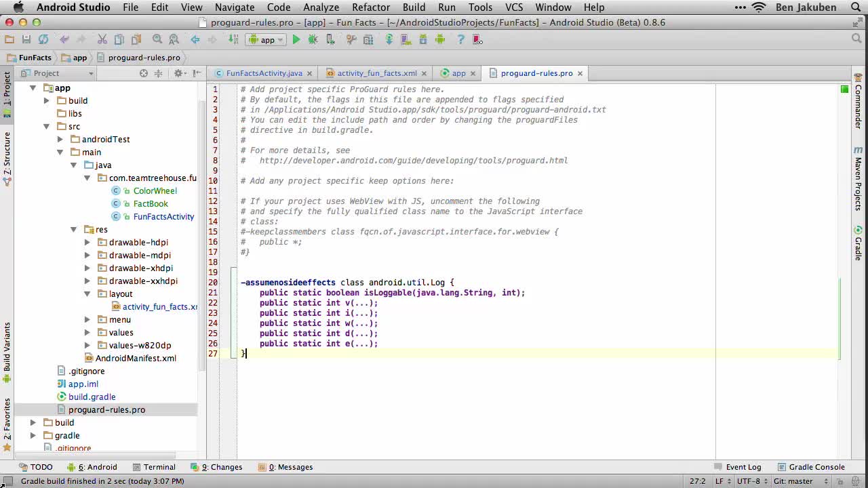868x488 pixels.
Task: Select ColorWheel class in tree
Action: pos(155,191)
